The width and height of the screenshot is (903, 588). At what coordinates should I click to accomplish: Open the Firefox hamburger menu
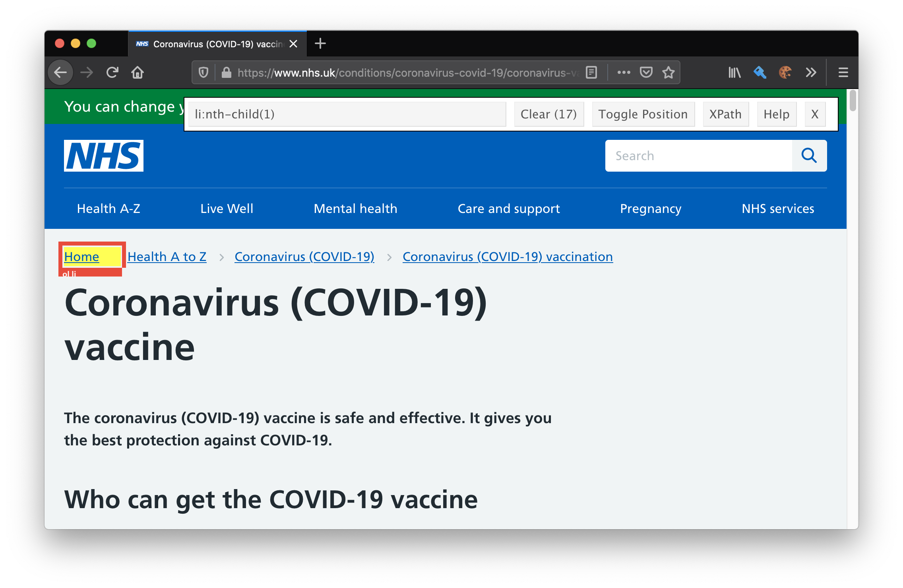843,73
